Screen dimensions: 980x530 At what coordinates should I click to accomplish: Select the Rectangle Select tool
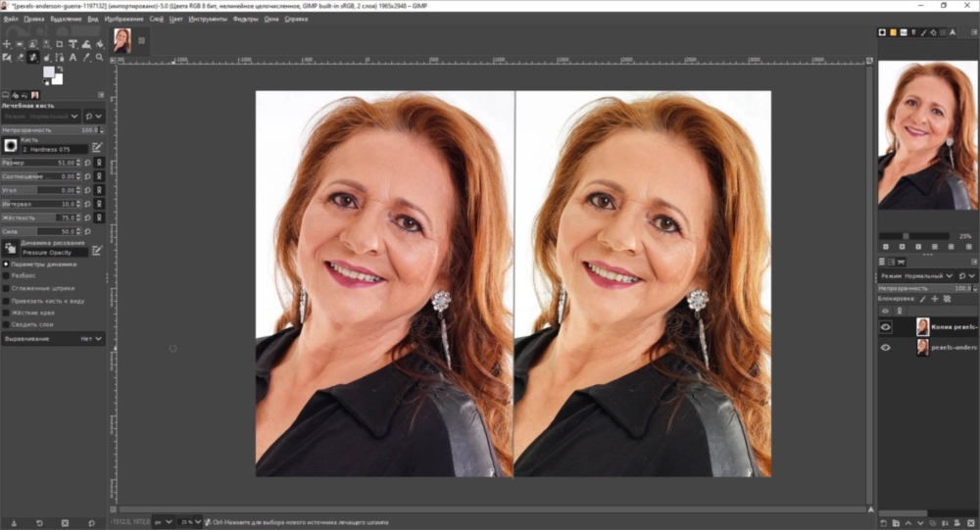[x=20, y=44]
